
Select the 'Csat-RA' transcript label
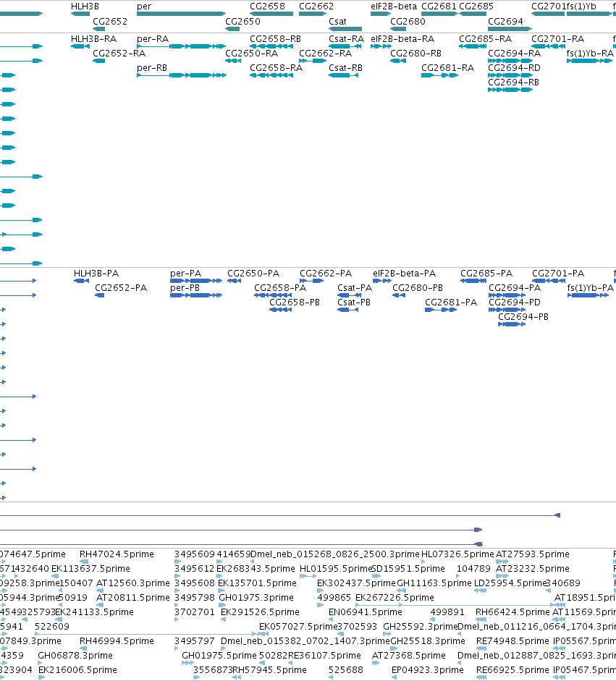(346, 38)
